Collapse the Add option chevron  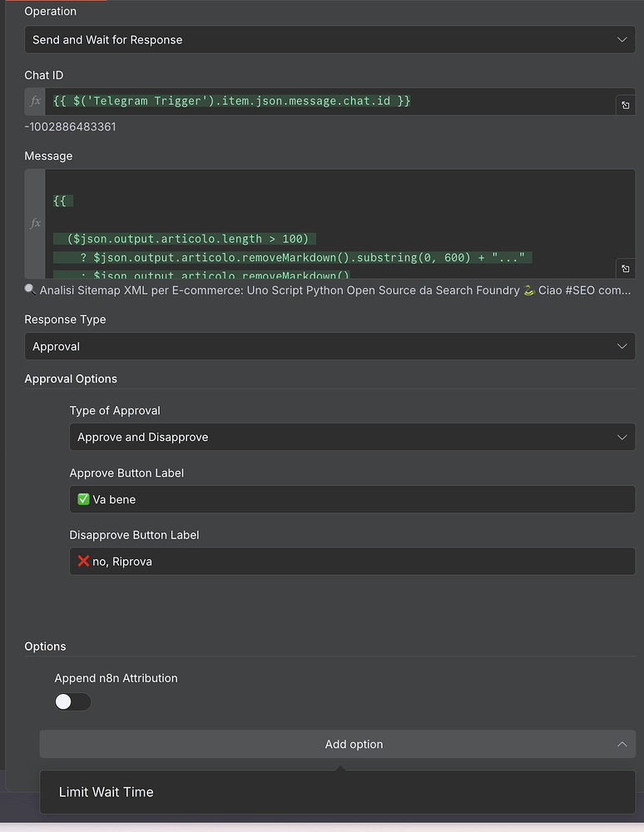[622, 744]
